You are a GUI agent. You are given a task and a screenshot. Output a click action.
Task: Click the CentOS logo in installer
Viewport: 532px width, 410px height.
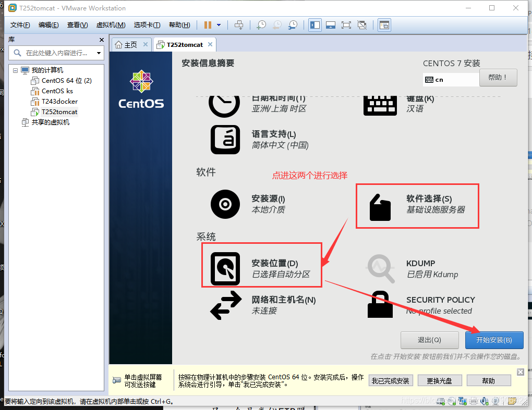click(141, 90)
